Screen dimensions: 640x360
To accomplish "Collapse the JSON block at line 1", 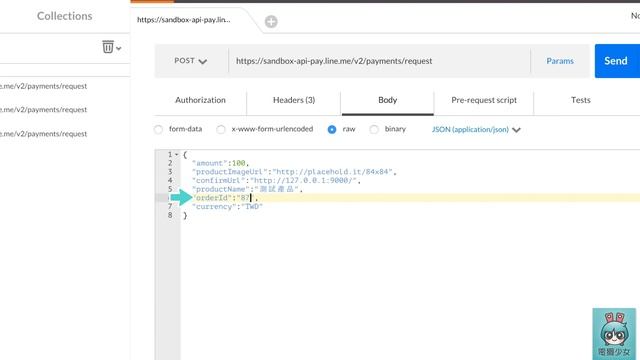I will click(176, 155).
